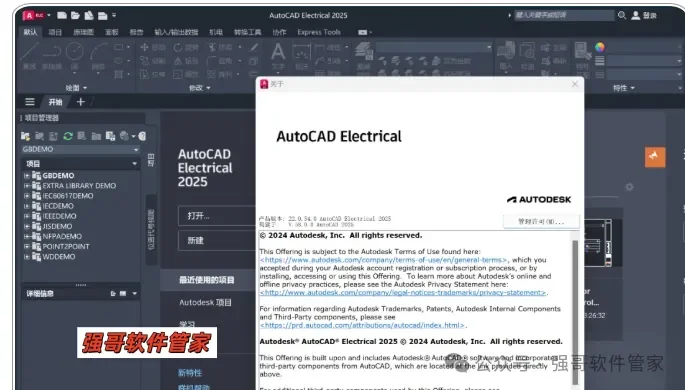Select the Fillet tool in Modify panel
Screen dimensions: 685x390
tap(220, 61)
